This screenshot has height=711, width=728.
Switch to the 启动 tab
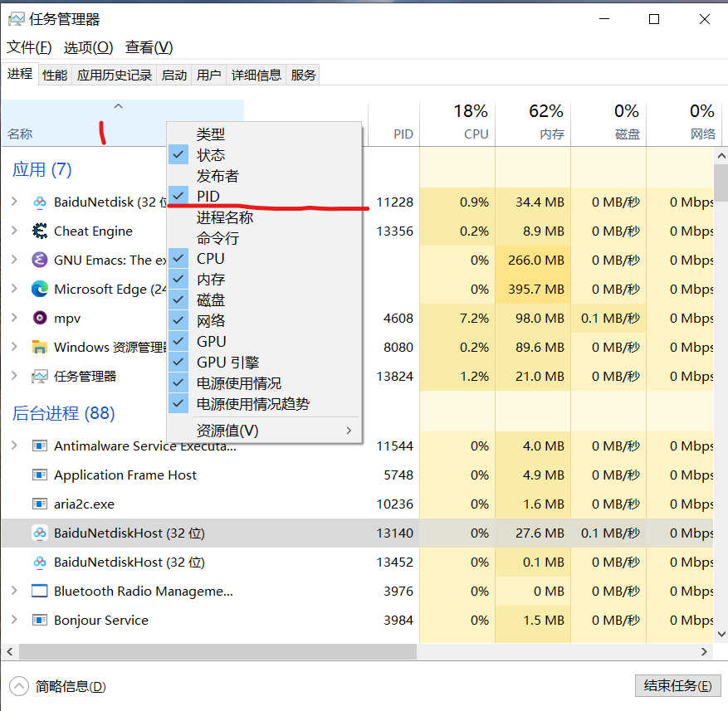click(174, 75)
